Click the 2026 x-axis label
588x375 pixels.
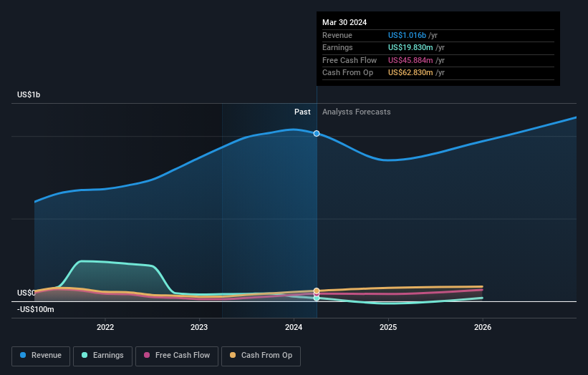click(483, 327)
